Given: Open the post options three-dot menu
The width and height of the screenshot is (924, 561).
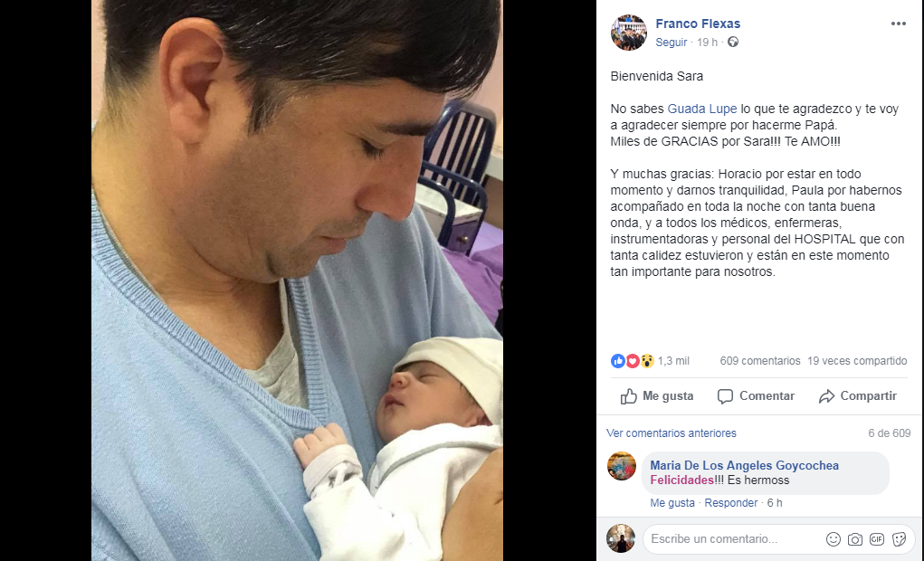Looking at the screenshot, I should point(898,24).
